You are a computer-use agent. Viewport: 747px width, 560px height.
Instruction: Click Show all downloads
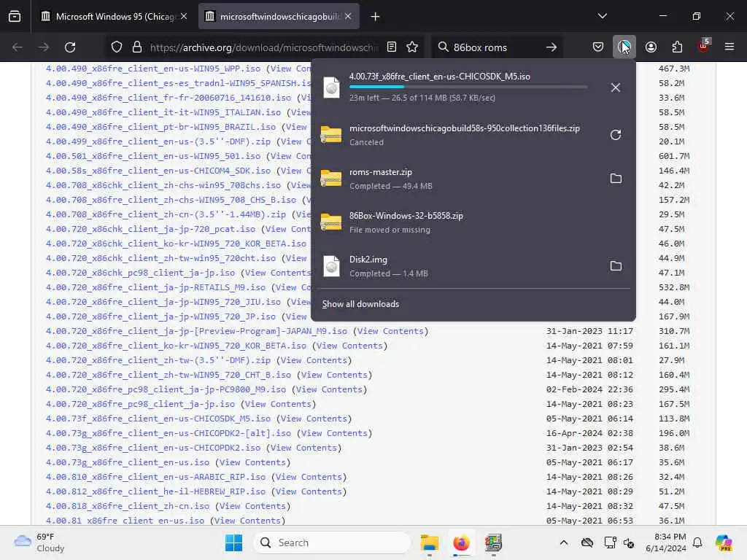tap(360, 304)
